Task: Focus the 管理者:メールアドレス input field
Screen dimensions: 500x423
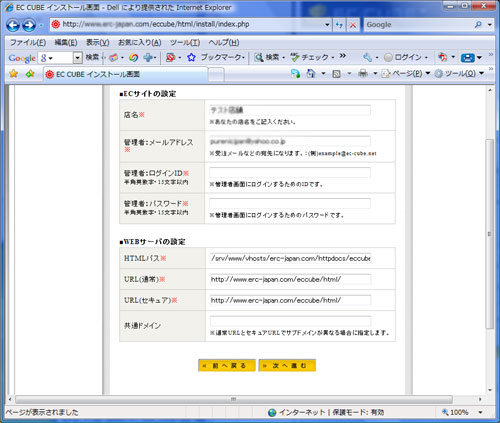Action: (x=290, y=141)
